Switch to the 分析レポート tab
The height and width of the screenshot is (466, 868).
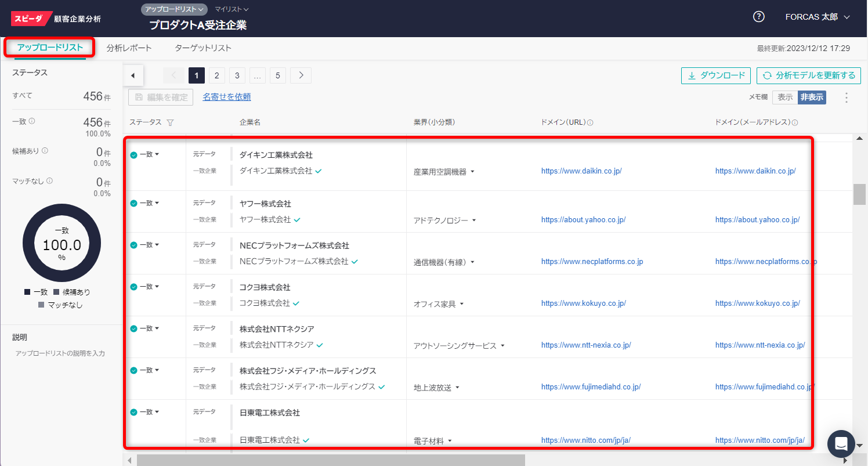pos(129,48)
